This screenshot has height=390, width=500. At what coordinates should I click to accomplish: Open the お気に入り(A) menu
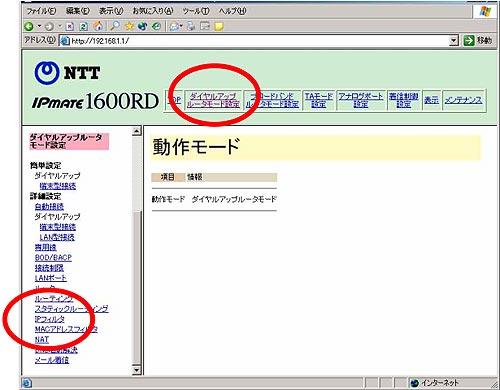[153, 11]
